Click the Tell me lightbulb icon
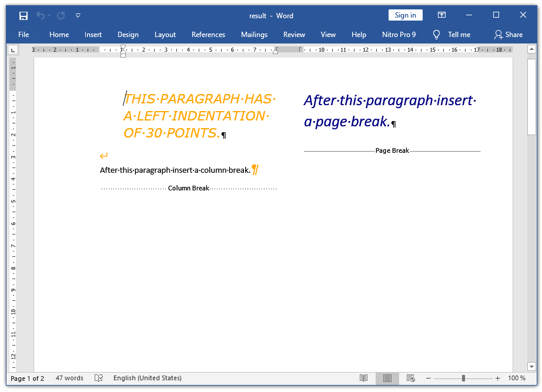Screen dimensions: 542x392 436,35
